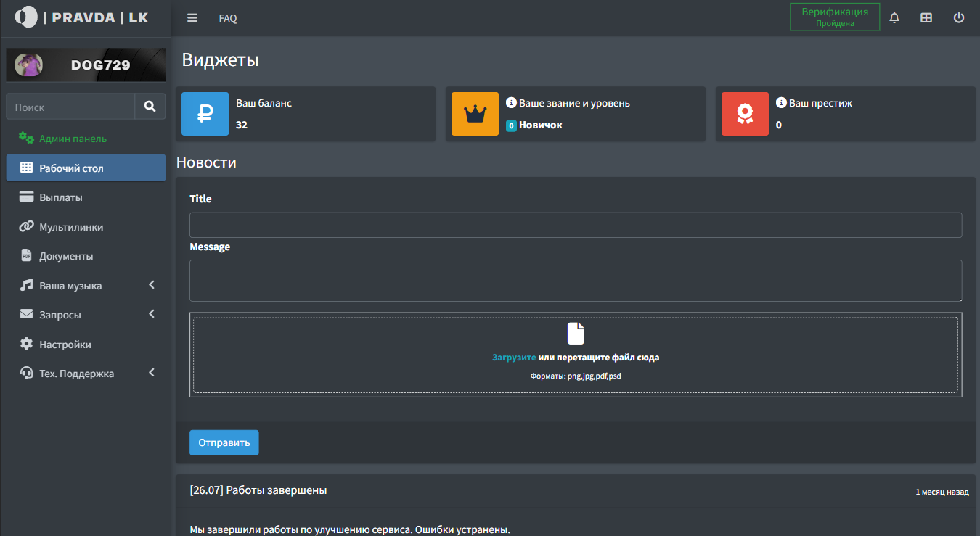Image resolution: width=980 pixels, height=536 pixels.
Task: Click the Выплаты card icon
Action: click(x=26, y=197)
